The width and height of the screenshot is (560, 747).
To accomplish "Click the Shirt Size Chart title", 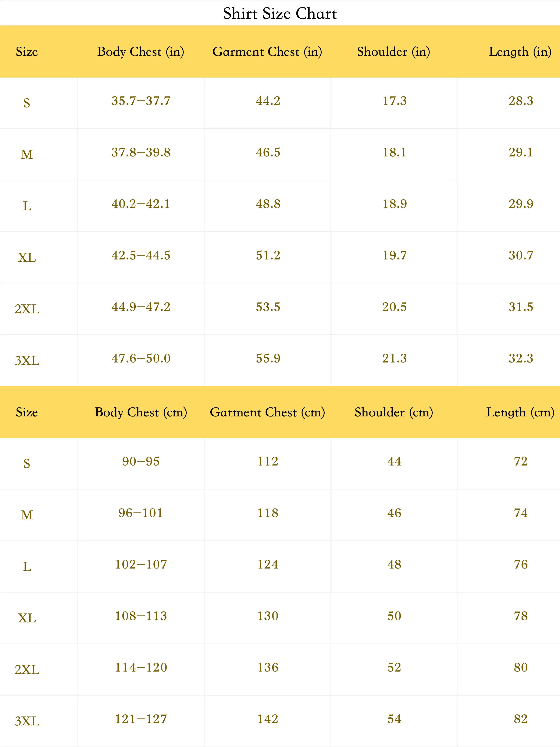I will coord(280,14).
